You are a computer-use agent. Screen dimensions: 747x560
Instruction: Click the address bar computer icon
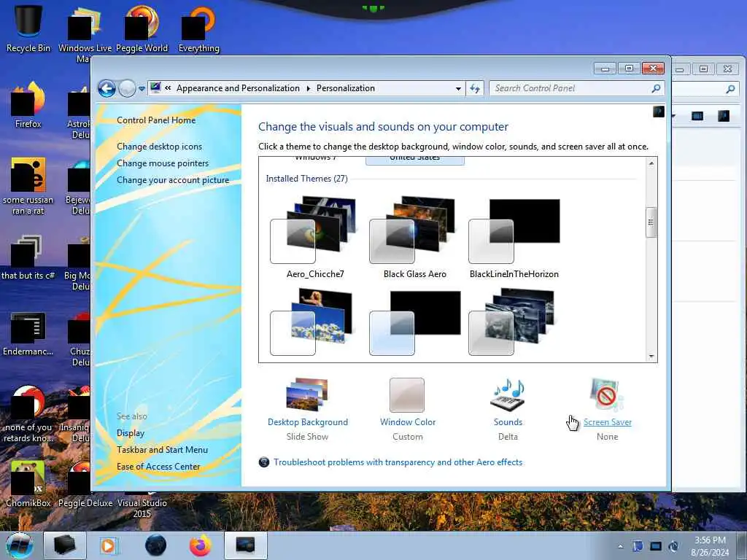click(155, 87)
